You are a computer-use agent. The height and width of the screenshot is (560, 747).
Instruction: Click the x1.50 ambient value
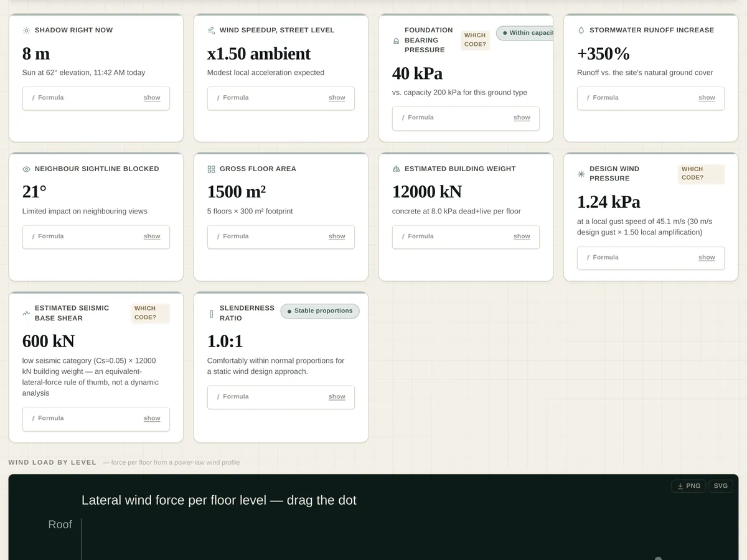point(259,54)
